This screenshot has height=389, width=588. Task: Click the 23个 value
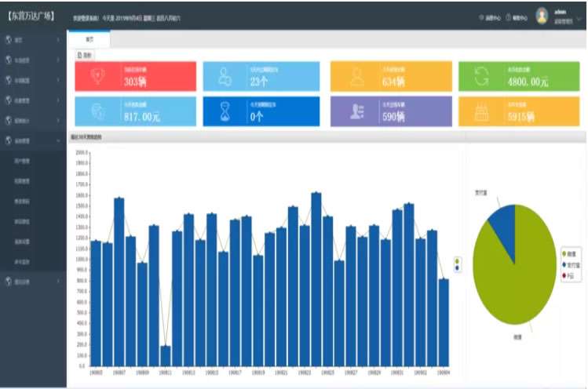point(259,82)
